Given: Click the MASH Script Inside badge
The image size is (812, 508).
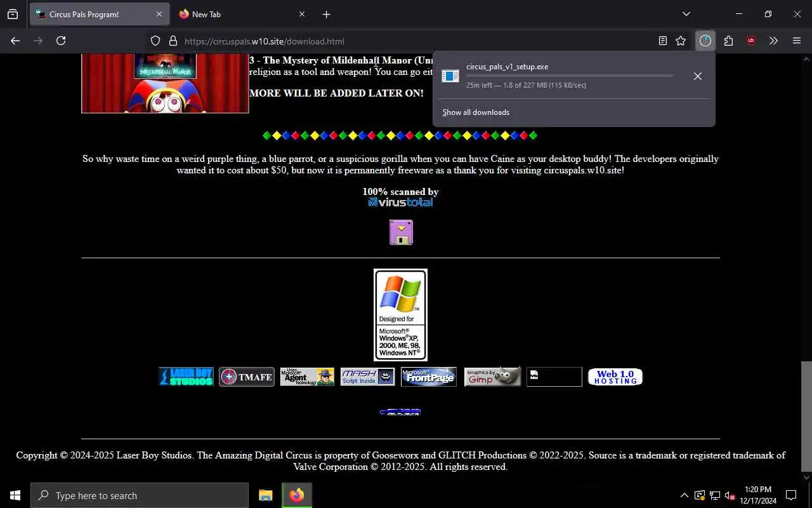Looking at the screenshot, I should click(x=368, y=377).
